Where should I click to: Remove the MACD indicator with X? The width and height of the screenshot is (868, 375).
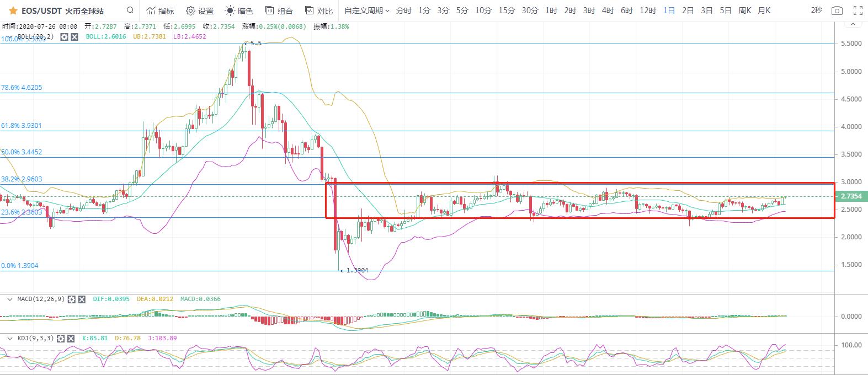[x=82, y=299]
